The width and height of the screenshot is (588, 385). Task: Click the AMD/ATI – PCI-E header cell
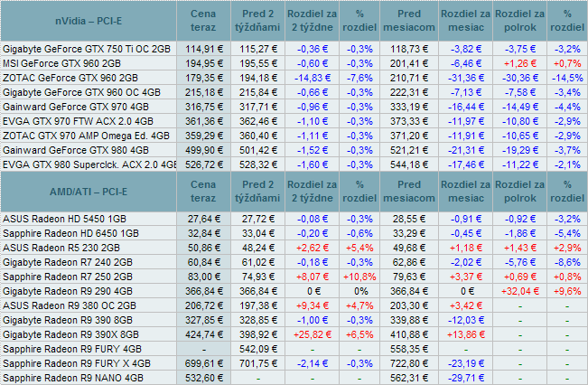[89, 192]
